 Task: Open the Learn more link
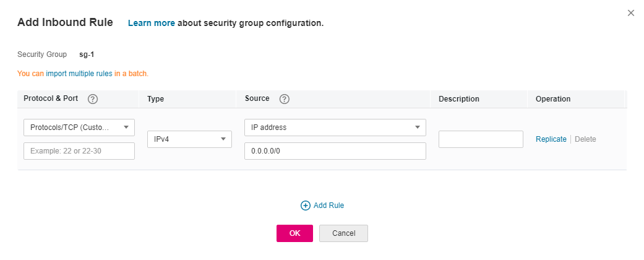[151, 23]
